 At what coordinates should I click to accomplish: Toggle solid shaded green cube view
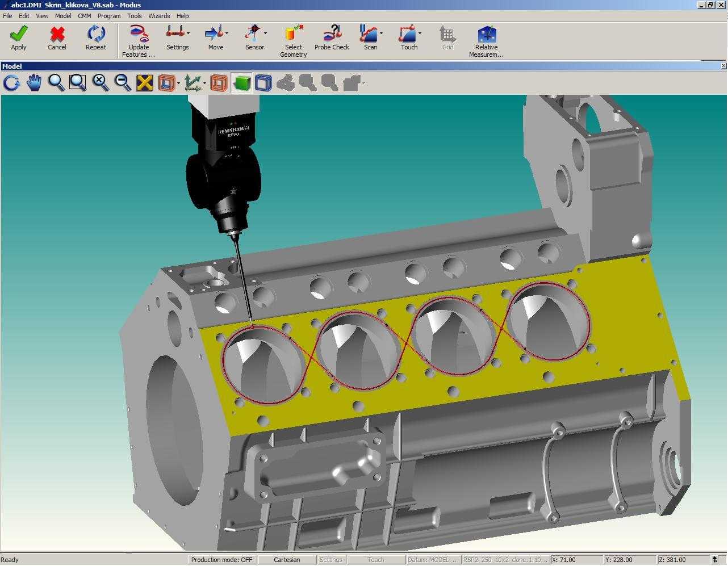[x=242, y=83]
